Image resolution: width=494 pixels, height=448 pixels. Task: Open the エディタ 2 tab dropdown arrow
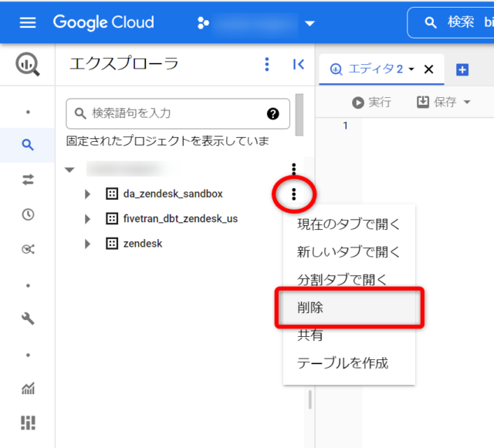coord(411,69)
